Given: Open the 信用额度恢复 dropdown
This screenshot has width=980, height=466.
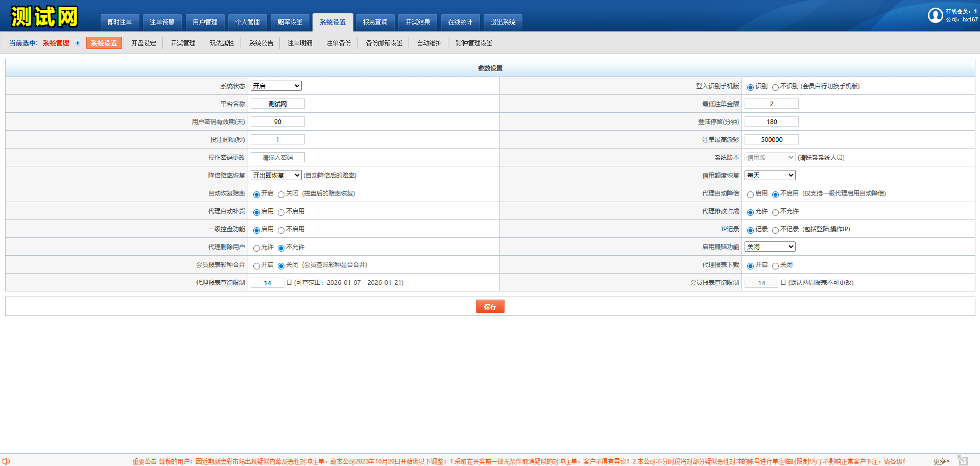Looking at the screenshot, I should click(770, 175).
